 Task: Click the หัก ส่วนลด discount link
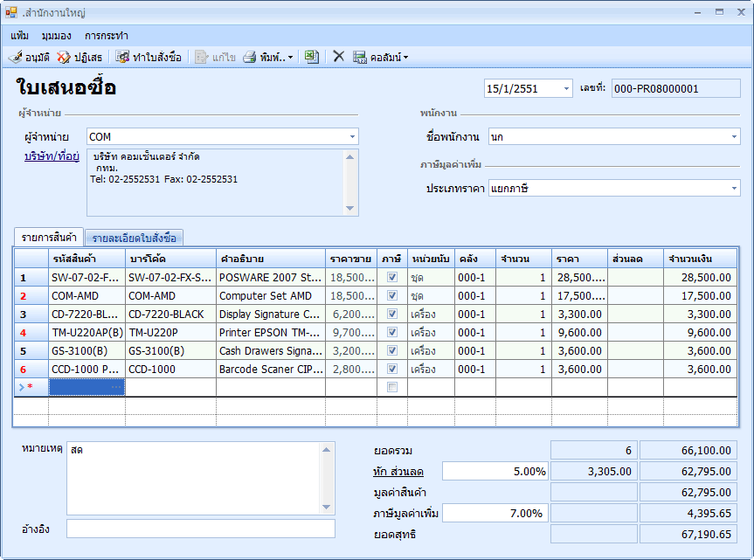398,472
